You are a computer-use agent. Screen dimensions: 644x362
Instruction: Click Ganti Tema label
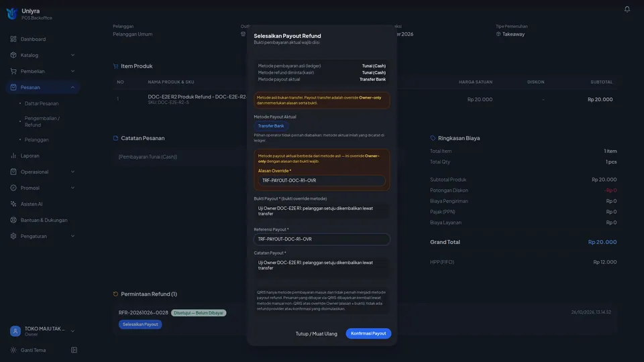pos(34,350)
